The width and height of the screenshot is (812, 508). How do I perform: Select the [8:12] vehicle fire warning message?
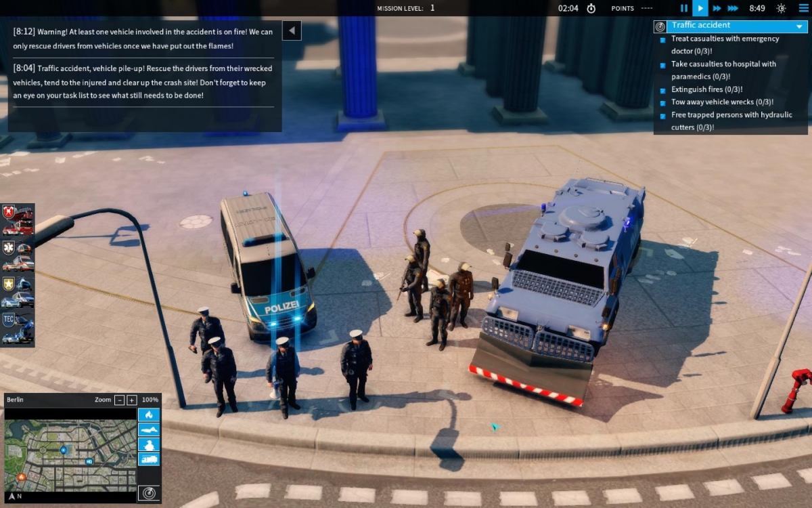point(143,39)
